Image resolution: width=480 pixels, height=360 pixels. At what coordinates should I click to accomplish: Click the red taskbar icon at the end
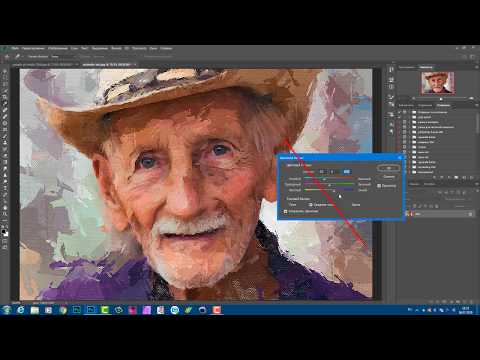tap(217, 310)
